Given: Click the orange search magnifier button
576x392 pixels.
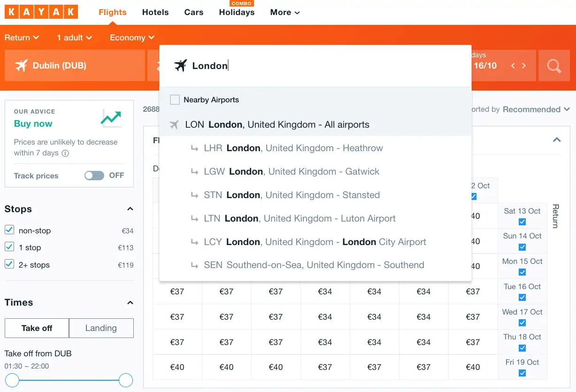Looking at the screenshot, I should (554, 66).
